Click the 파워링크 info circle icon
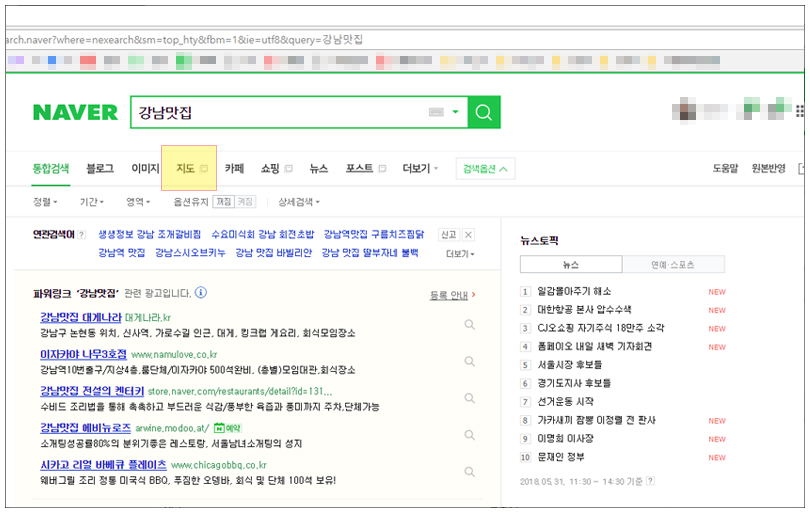The height and width of the screenshot is (514, 810). pyautogui.click(x=201, y=293)
